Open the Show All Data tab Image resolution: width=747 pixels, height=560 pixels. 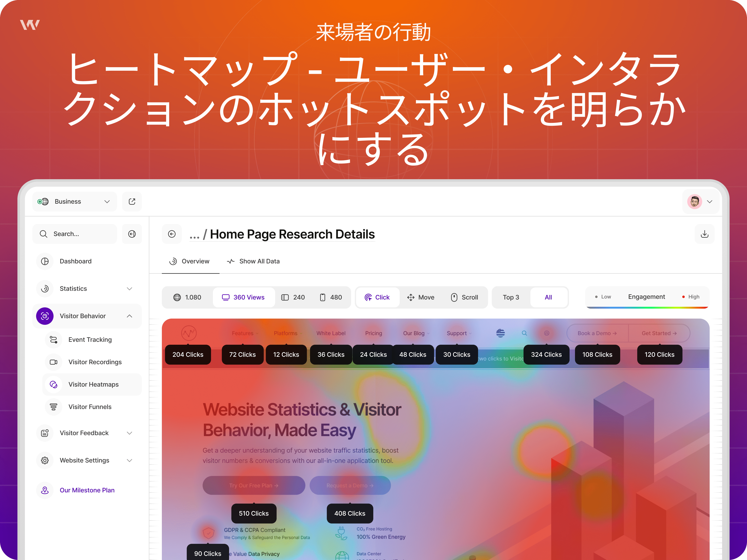(253, 261)
